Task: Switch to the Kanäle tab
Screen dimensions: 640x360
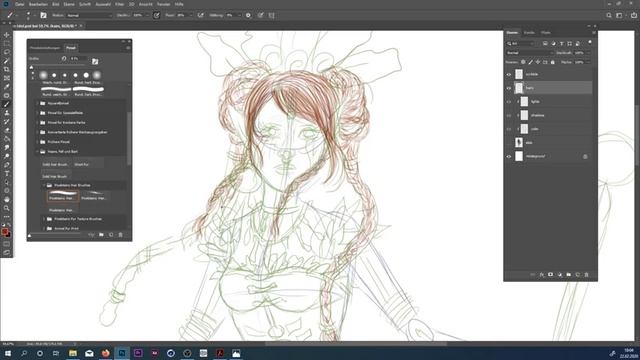Action: 529,33
